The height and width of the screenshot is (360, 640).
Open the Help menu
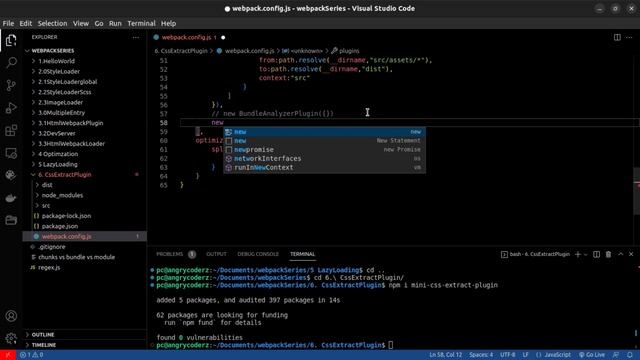click(168, 23)
